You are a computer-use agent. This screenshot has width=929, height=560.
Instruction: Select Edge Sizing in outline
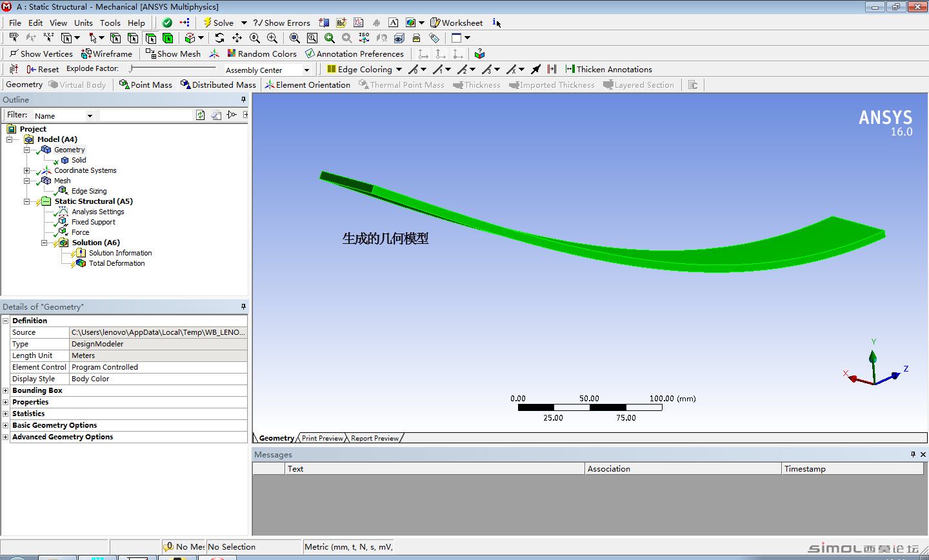(89, 191)
